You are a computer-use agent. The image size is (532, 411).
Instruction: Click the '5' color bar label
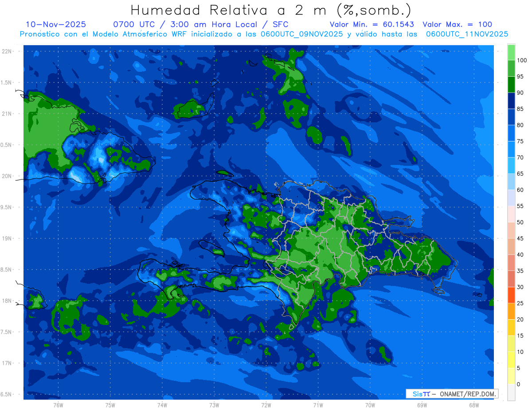pos(519,368)
